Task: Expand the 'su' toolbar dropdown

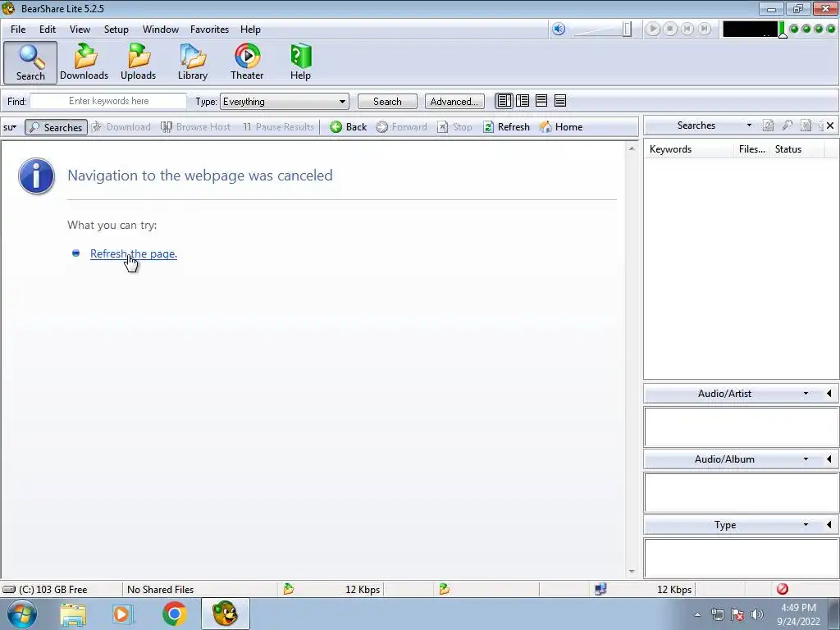Action: 10,127
